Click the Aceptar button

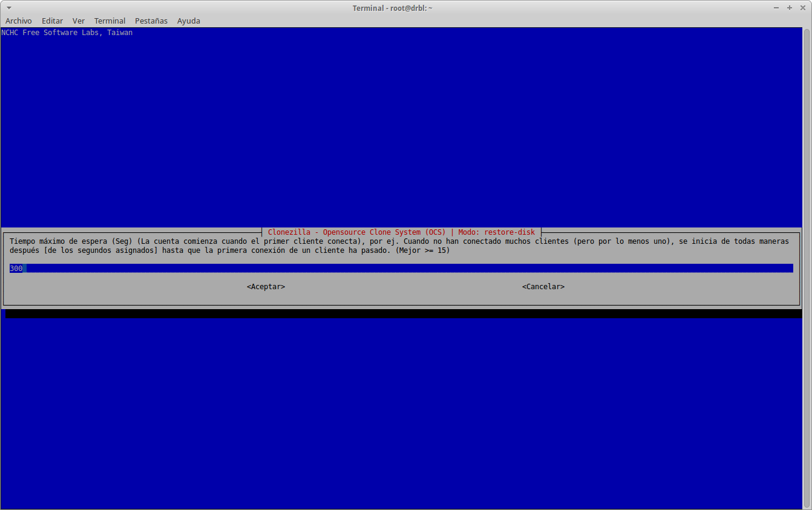pyautogui.click(x=266, y=287)
